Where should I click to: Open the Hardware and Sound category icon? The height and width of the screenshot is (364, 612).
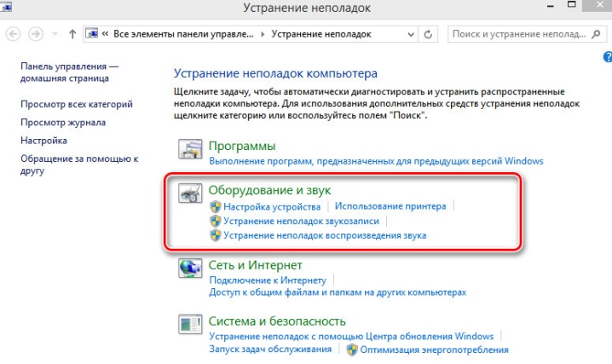pyautogui.click(x=190, y=193)
